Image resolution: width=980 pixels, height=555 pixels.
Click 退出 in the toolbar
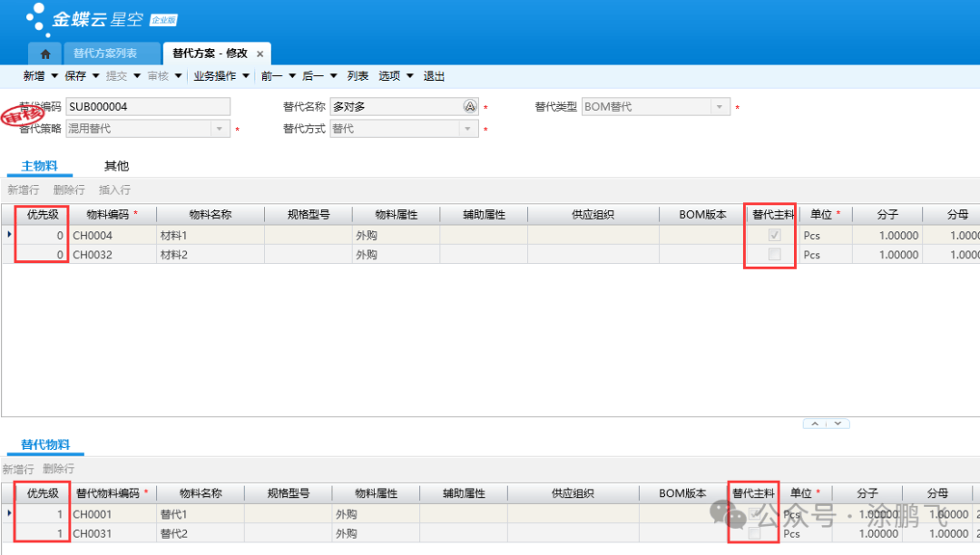tap(434, 76)
